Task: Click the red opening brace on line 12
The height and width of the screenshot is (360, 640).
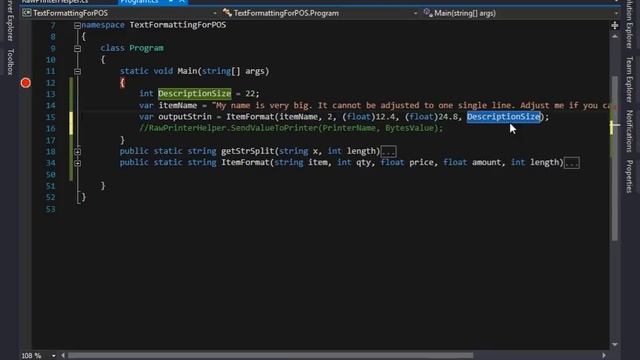Action: tap(122, 82)
